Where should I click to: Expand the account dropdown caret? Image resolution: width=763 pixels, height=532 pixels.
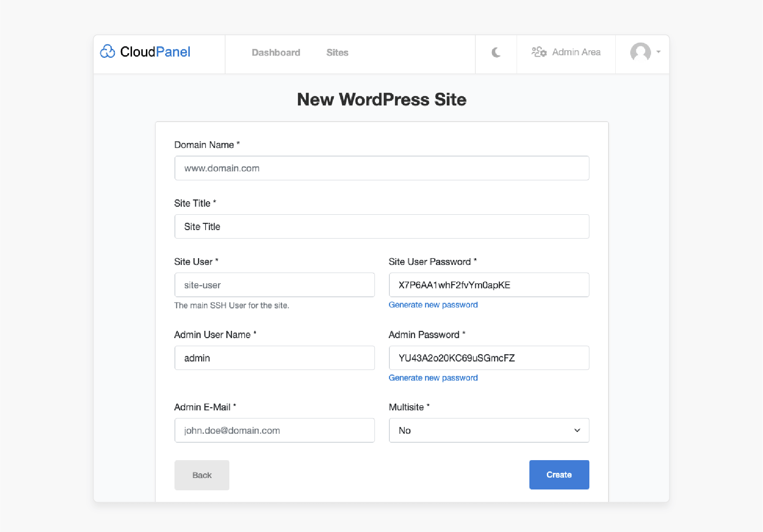[658, 52]
